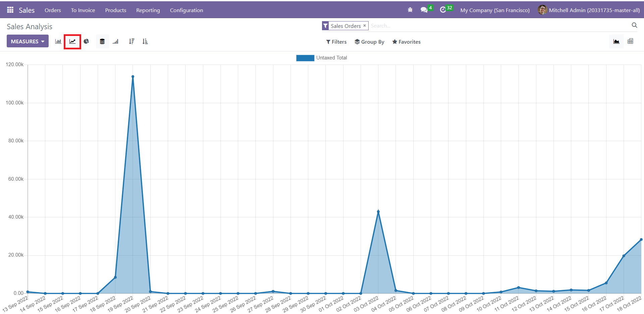Open the chat messages icon
The height and width of the screenshot is (314, 644).
pyautogui.click(x=424, y=10)
